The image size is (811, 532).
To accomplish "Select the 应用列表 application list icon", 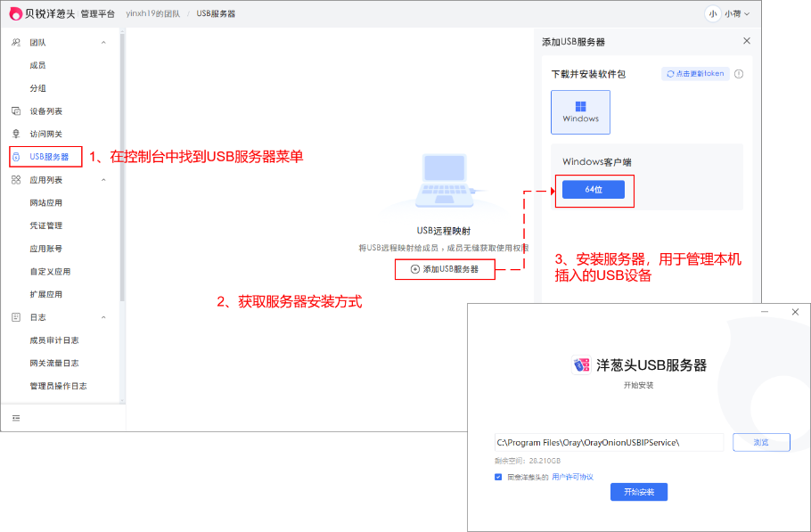I will click(x=13, y=179).
